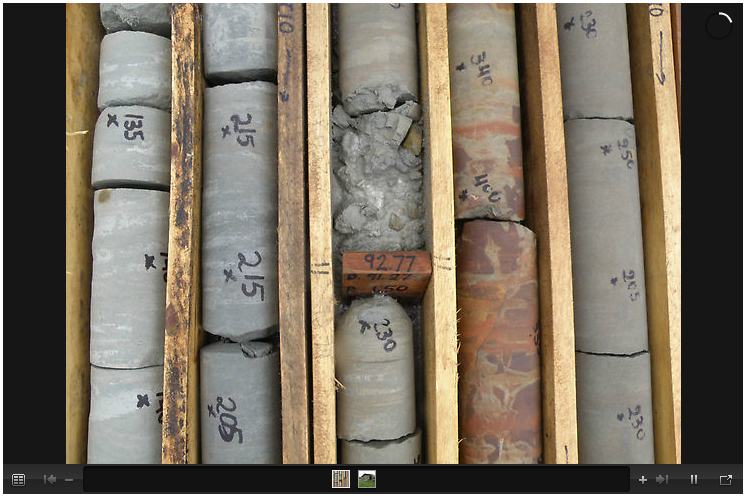This screenshot has width=749, height=498.
Task: Click the minus button beside thumbnail strip
Action: [69, 479]
